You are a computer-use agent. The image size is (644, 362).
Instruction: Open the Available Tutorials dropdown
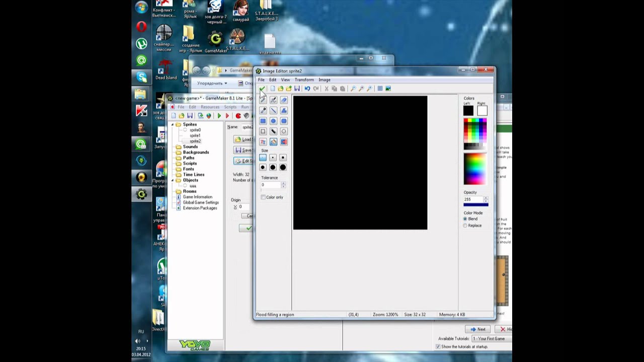[x=491, y=339]
